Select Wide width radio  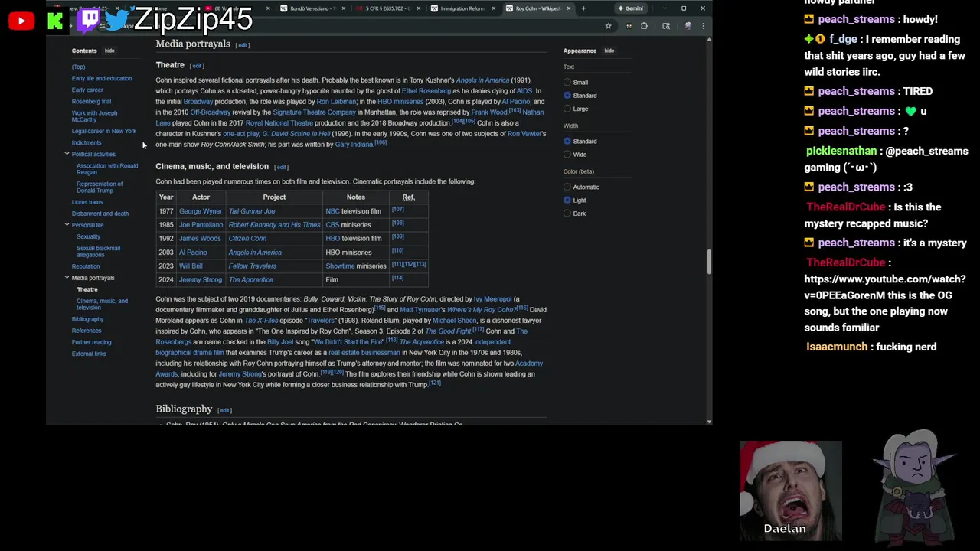[x=567, y=155]
